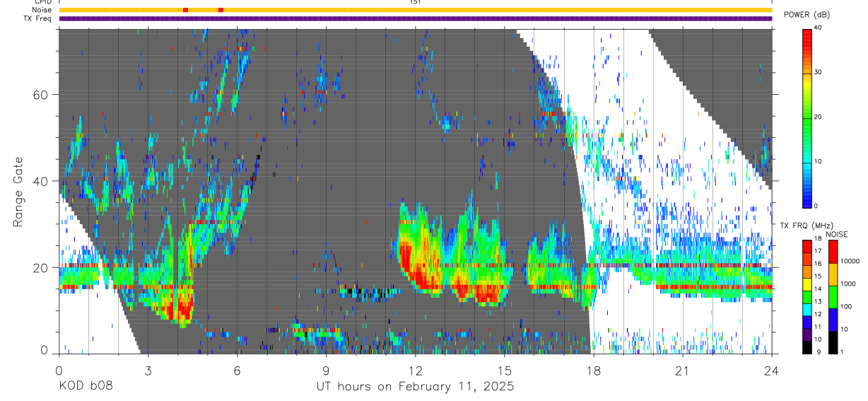
Task: Select the 10000 label on the noise scale
Action: (x=852, y=262)
